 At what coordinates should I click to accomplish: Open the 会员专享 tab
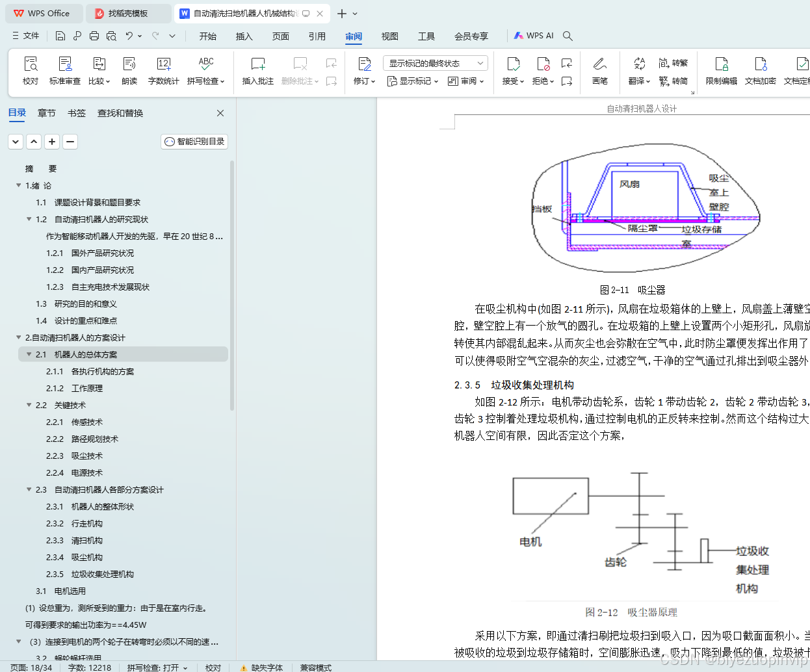point(471,36)
